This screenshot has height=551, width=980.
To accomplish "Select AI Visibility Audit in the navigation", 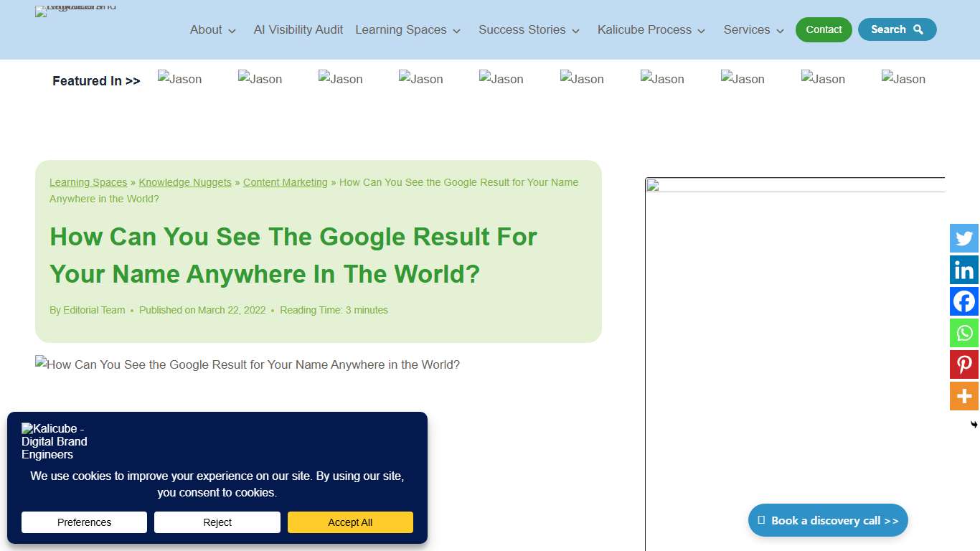I will (298, 29).
